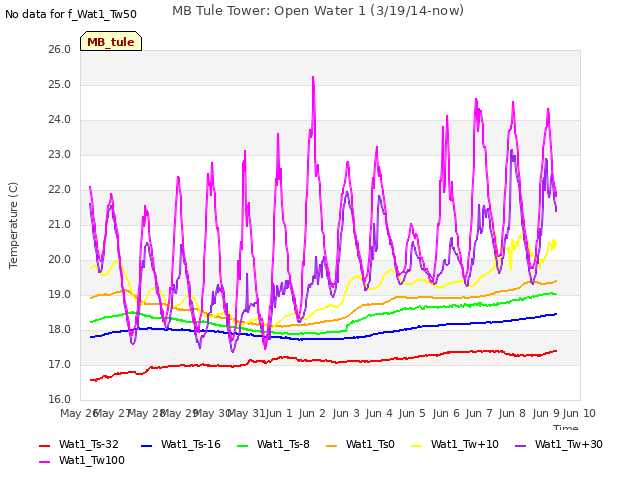Select the Wat1_Ts-8 legend label
The image size is (640, 480).
(x=283, y=444)
